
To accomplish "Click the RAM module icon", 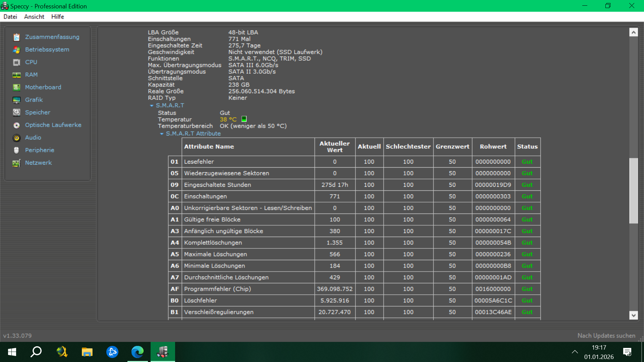I will coord(16,75).
